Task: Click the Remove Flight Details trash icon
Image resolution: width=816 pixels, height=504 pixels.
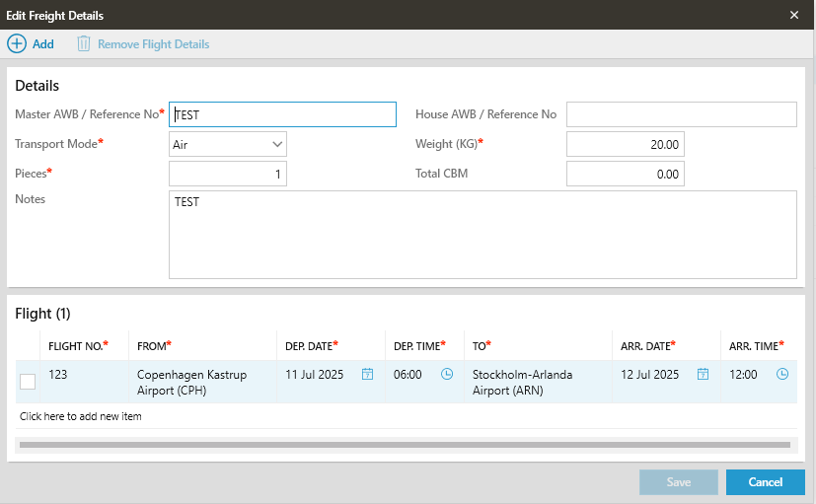Action: pyautogui.click(x=84, y=44)
